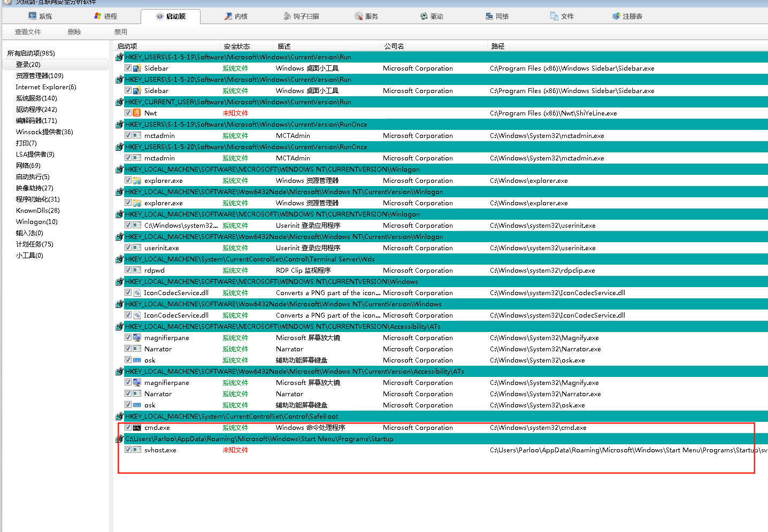Open the 系统 tab
The image size is (768, 532).
(41, 17)
